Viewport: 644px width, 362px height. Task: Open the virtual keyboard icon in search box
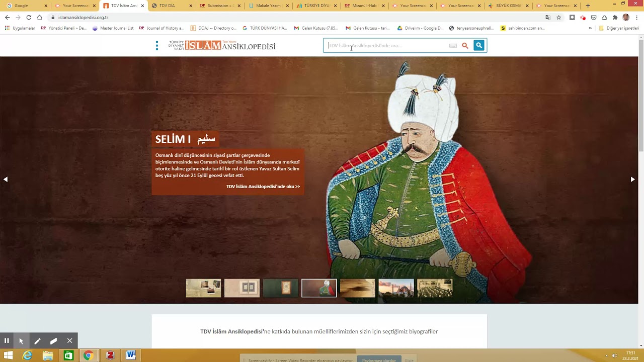[x=453, y=46]
